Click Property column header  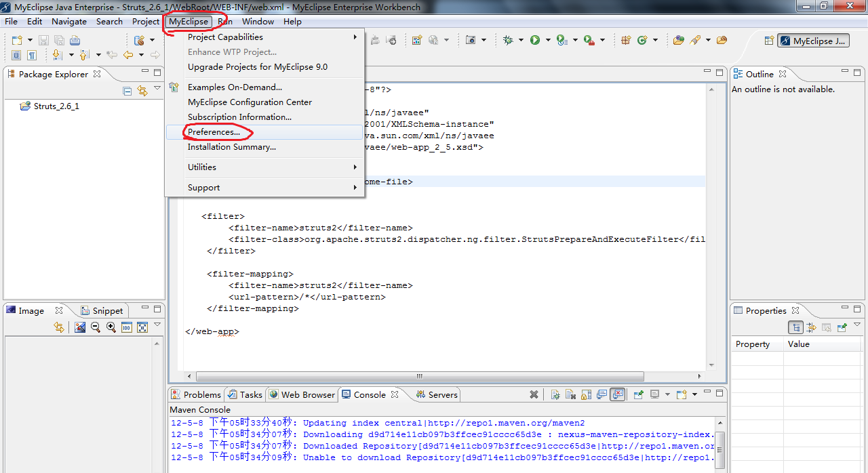click(x=757, y=344)
